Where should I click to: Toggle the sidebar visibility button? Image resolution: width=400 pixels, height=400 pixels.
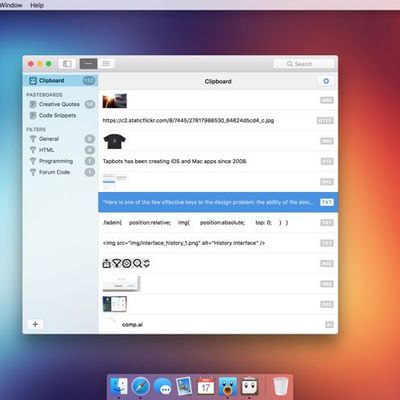click(x=67, y=64)
